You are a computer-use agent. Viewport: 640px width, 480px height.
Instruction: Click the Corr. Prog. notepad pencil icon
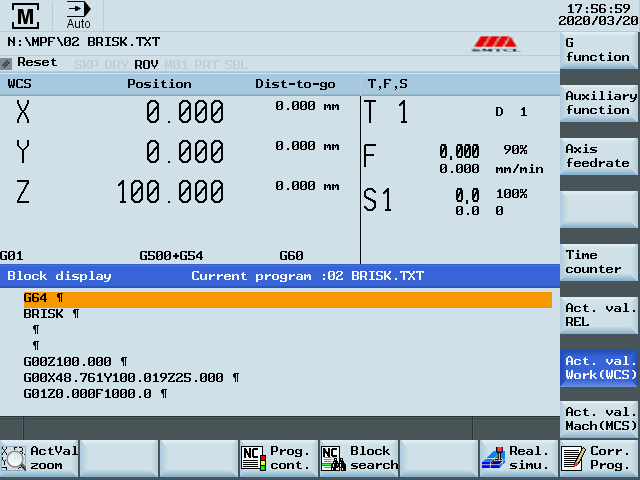coord(573,458)
